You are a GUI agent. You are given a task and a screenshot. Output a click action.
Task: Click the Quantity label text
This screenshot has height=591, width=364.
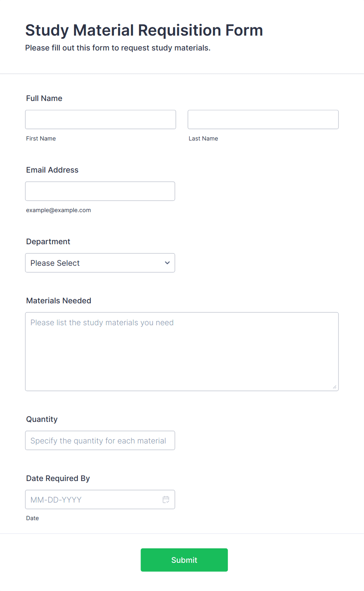[42, 419]
